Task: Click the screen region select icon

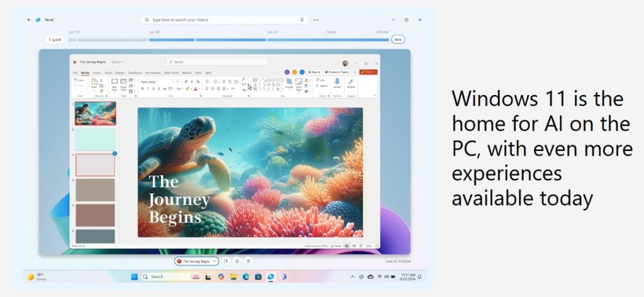Action: 226,261
